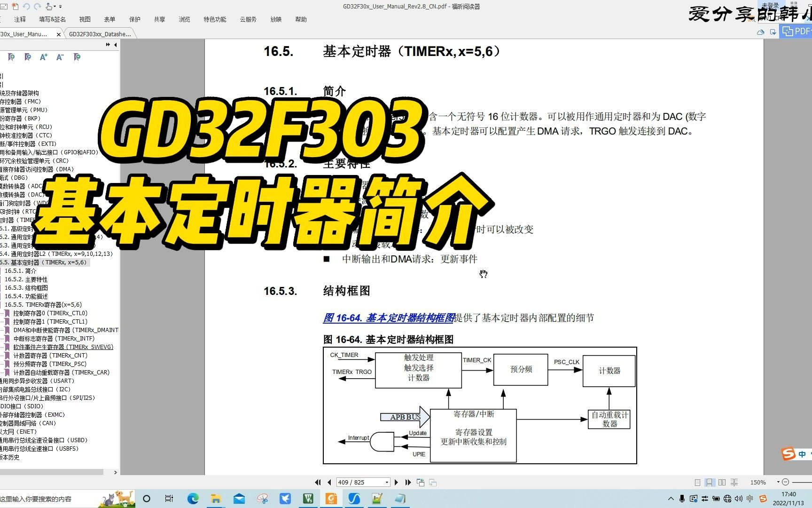Toggle single page view mode

pos(697,482)
